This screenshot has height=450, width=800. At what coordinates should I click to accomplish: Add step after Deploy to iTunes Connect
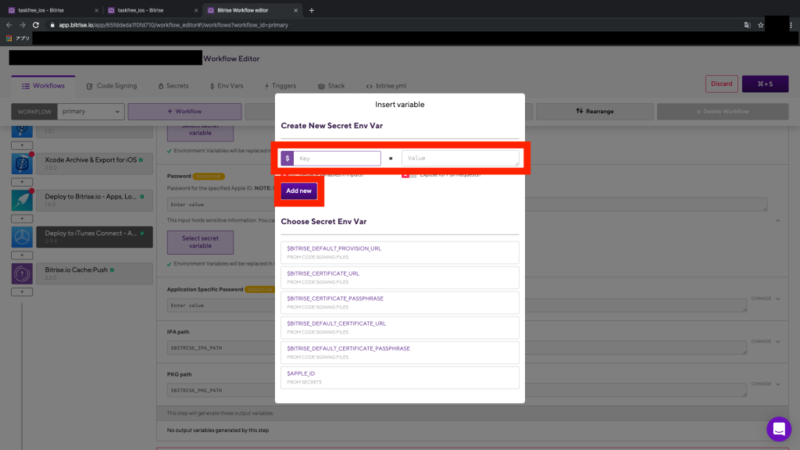pyautogui.click(x=22, y=255)
